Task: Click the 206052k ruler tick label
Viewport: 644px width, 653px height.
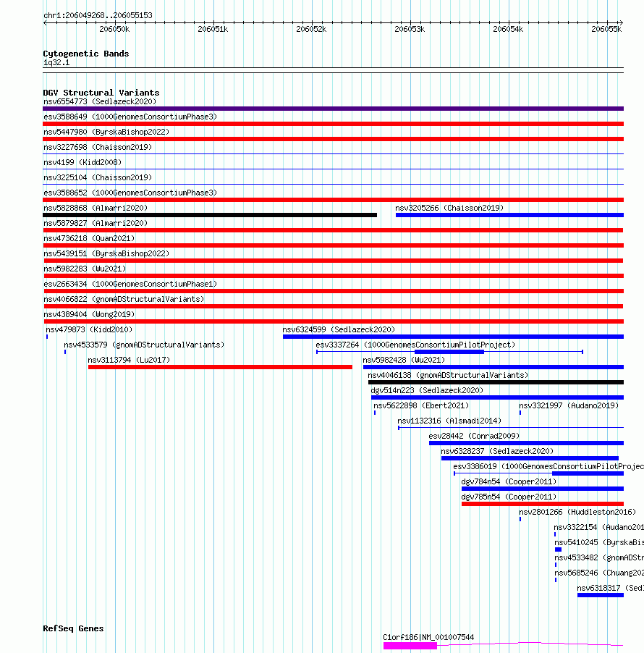Action: click(x=311, y=29)
